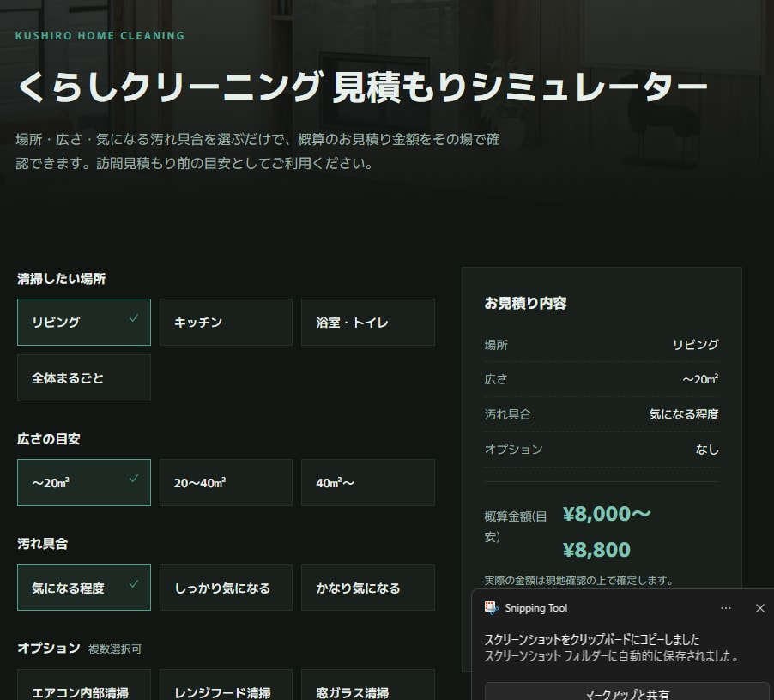774x700 pixels.
Task: Click the マークアップと共有 button
Action: [x=627, y=692]
